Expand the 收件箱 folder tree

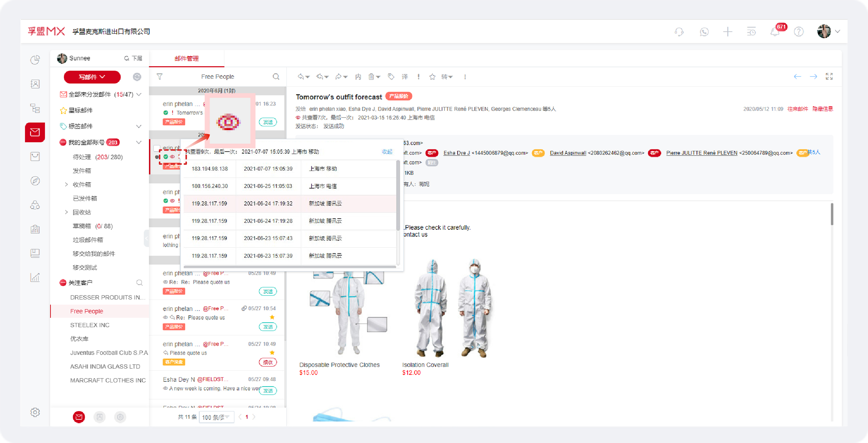[67, 184]
